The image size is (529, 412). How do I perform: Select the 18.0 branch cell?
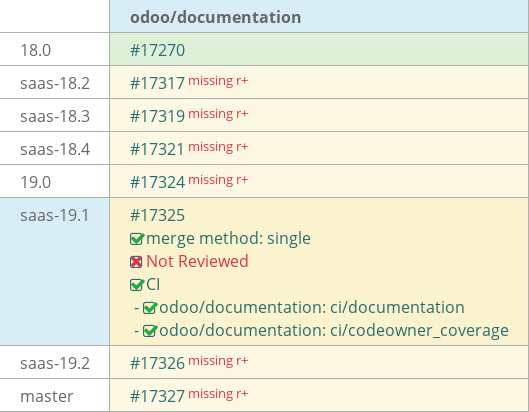[55, 50]
